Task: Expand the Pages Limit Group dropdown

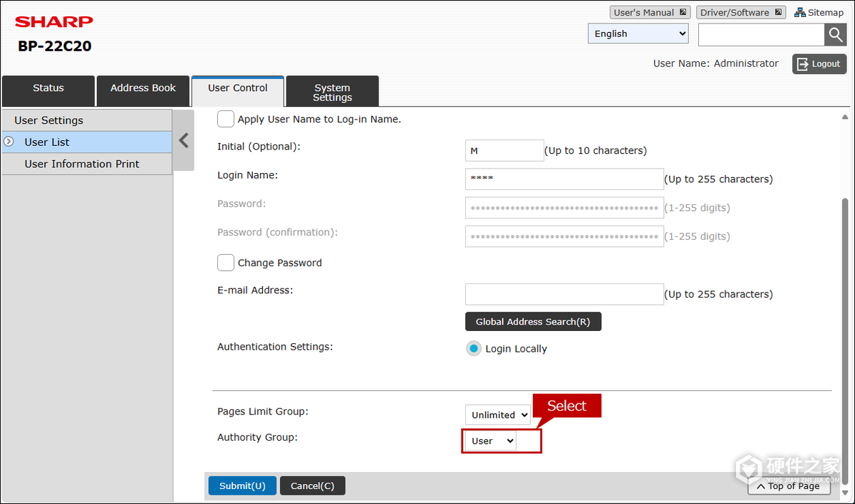Action: pyautogui.click(x=498, y=414)
